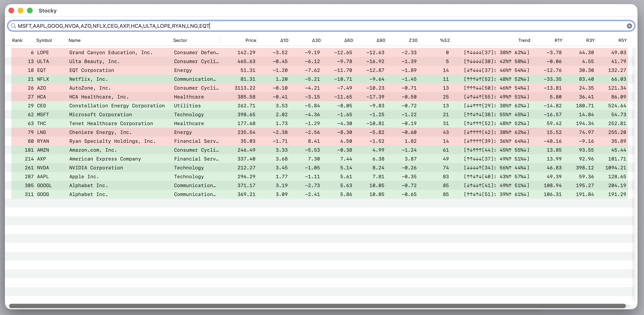Clear the search field with the X button
The width and height of the screenshot is (644, 315).
(x=629, y=26)
